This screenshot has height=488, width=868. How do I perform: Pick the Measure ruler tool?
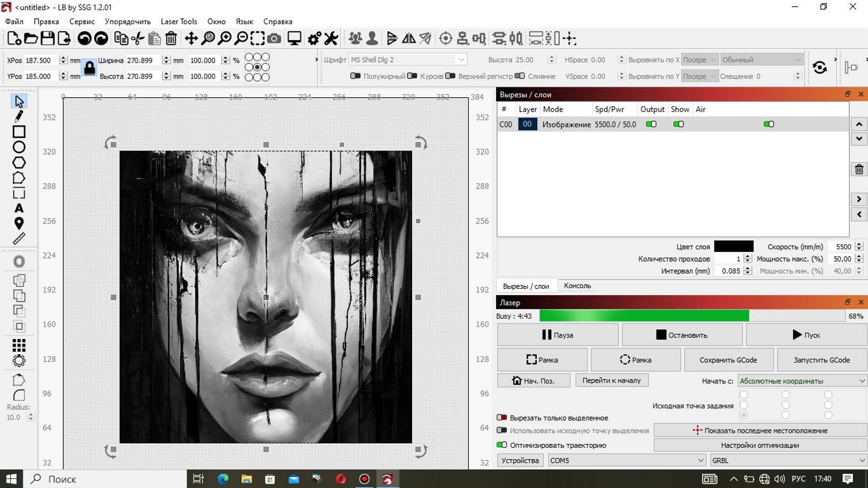(x=19, y=239)
